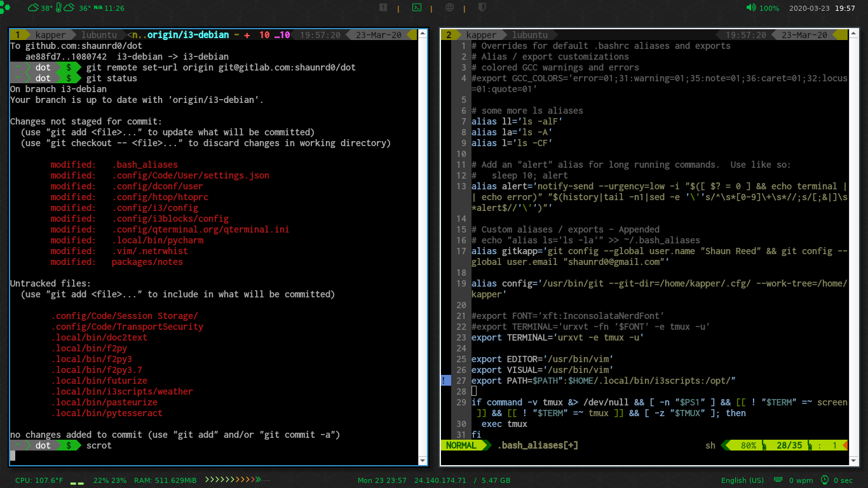868x488 pixels.
Task: Click the speaker volume icon
Action: (x=751, y=8)
